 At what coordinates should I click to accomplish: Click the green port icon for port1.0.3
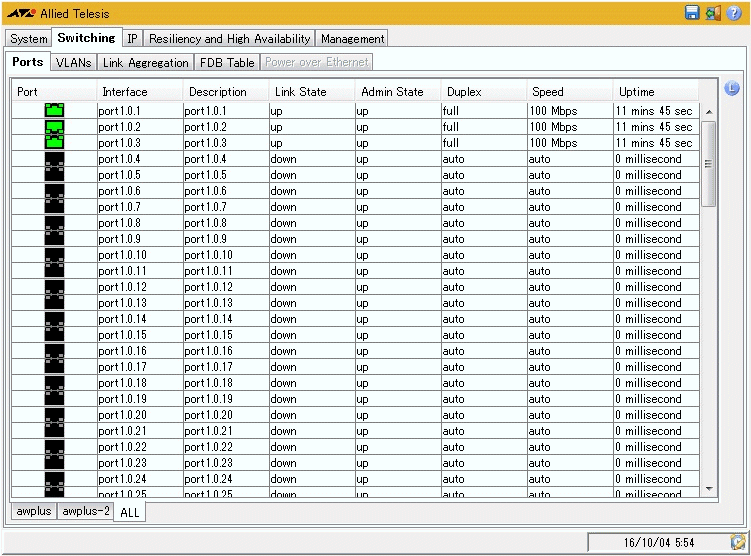tap(54, 142)
